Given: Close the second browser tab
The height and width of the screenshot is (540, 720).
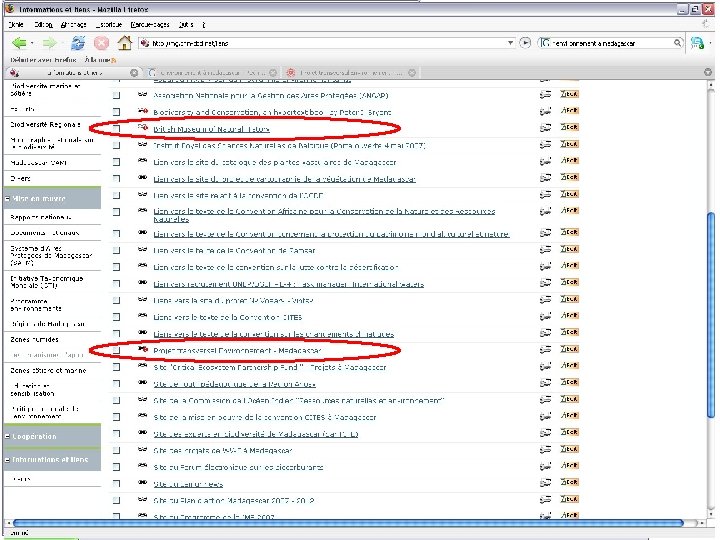Looking at the screenshot, I should click(x=273, y=73).
